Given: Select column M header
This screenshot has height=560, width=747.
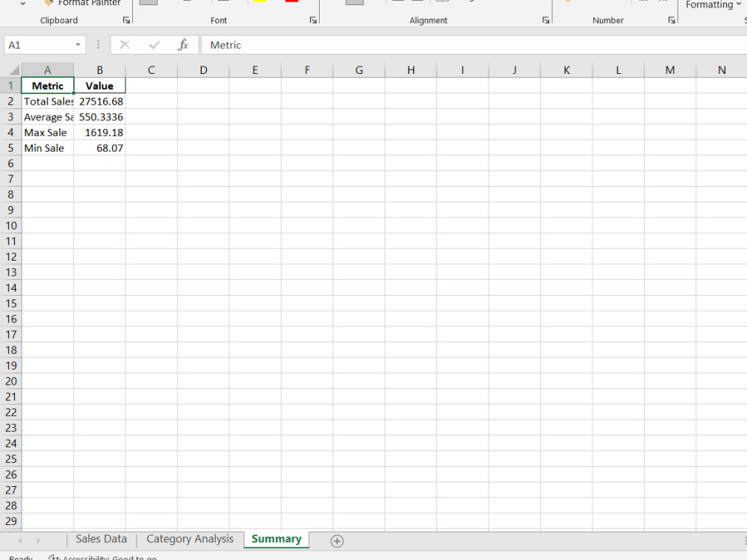Looking at the screenshot, I should pos(670,70).
